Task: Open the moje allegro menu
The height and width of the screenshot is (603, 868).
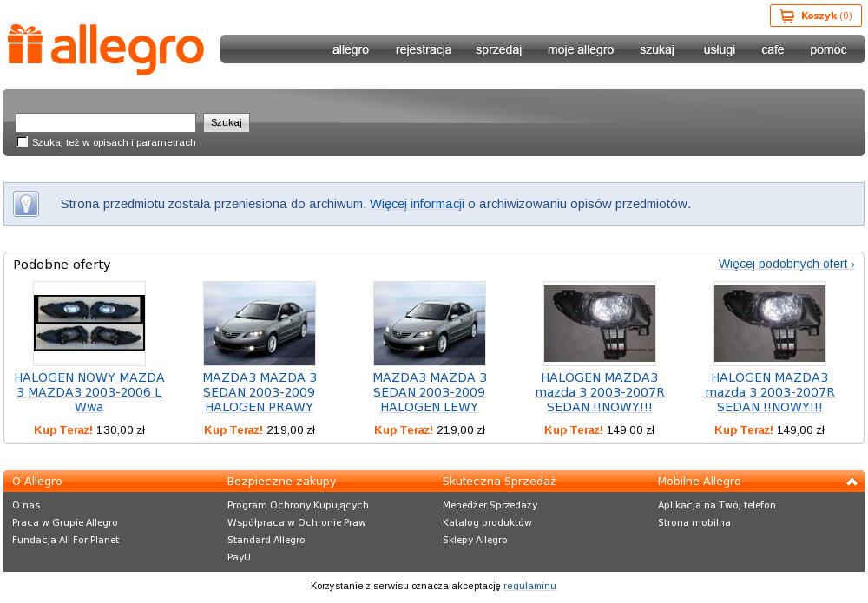Action: tap(581, 49)
